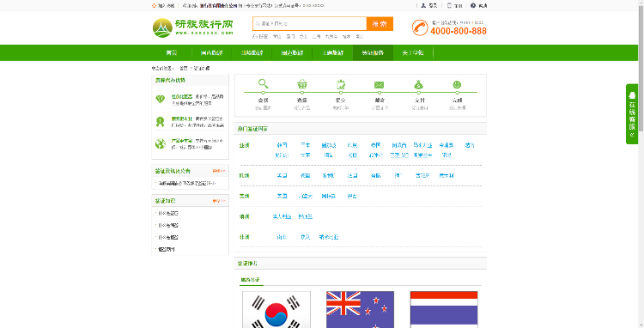The width and height of the screenshot is (644, 328).
Task: Click the user login icon in the top bar
Action: pos(423,6)
